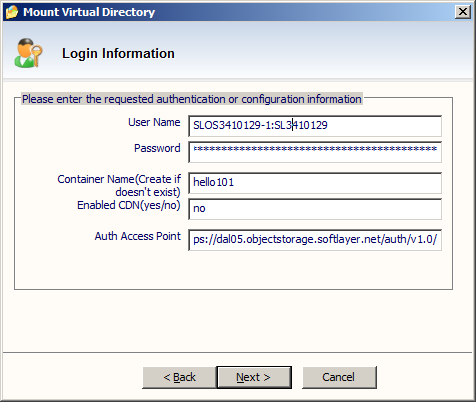Click the user with key login icon

(x=28, y=53)
